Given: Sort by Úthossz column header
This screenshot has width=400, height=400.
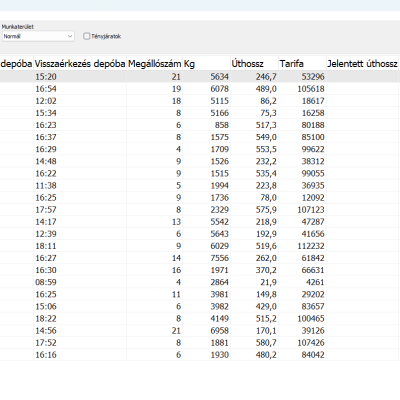Looking at the screenshot, I should [254, 64].
